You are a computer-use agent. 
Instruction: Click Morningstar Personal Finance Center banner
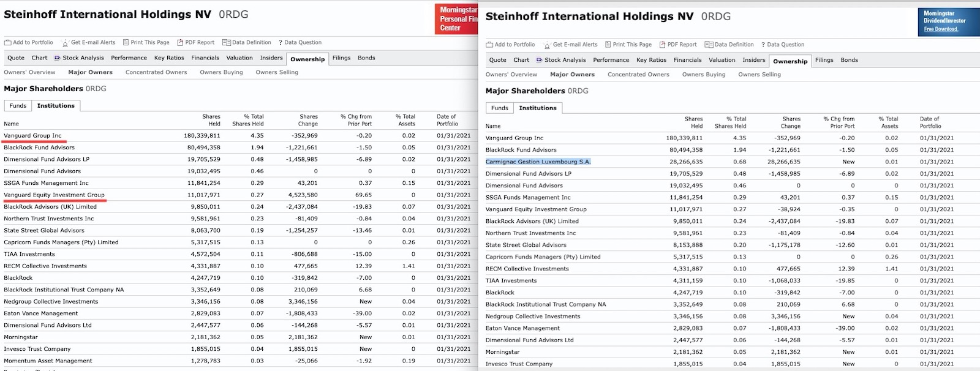pyautogui.click(x=457, y=19)
